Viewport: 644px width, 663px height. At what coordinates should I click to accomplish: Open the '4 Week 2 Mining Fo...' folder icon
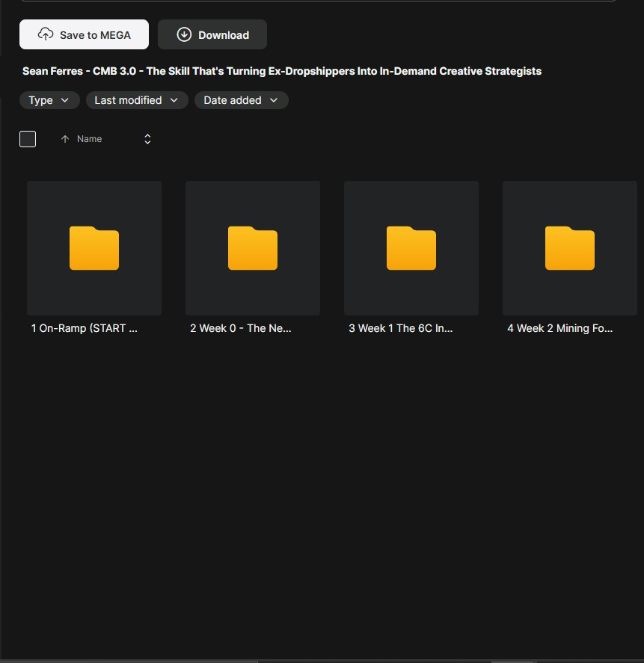[x=569, y=248]
